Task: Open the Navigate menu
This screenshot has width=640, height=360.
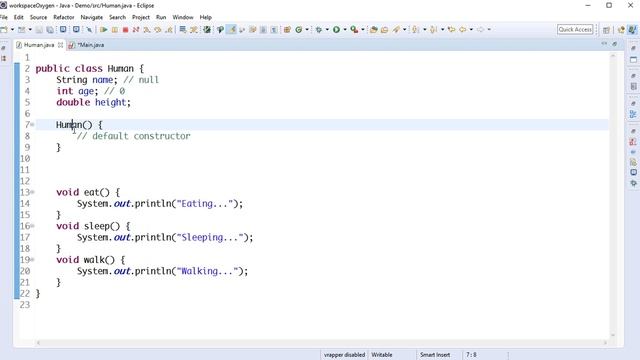Action: (91, 17)
